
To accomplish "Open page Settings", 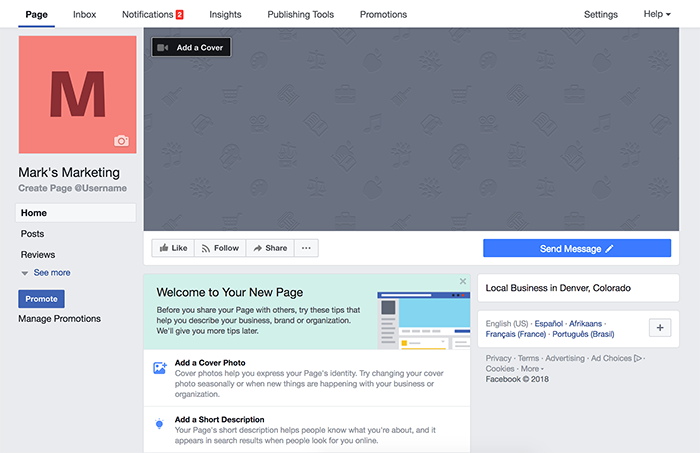I will coord(601,14).
